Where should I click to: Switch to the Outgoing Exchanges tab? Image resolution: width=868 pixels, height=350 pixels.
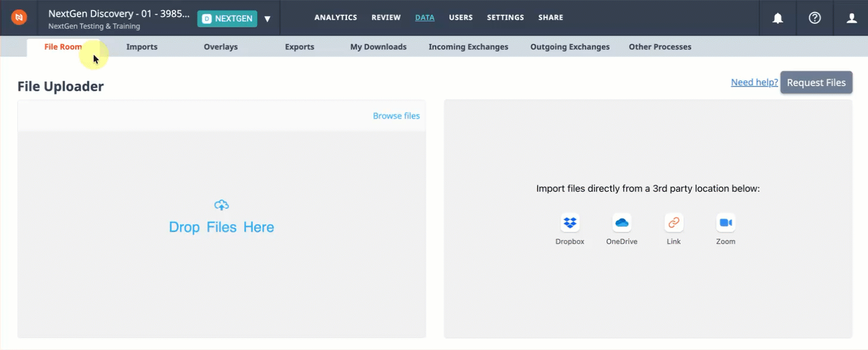tap(570, 47)
